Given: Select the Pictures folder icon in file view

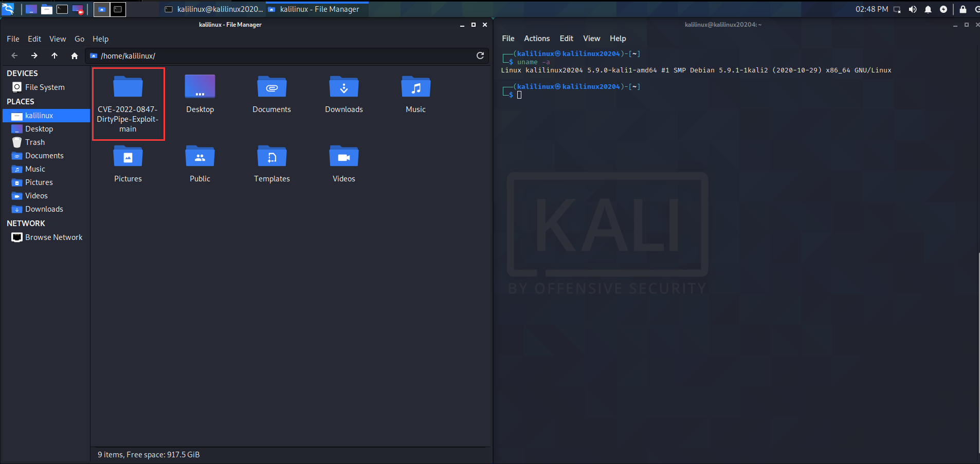Looking at the screenshot, I should (x=128, y=157).
